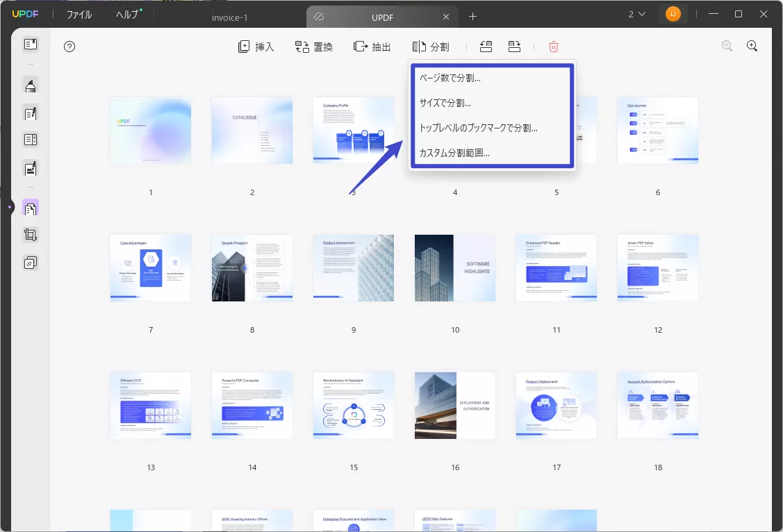Open the ファイル menu
The height and width of the screenshot is (532, 783).
pos(79,15)
